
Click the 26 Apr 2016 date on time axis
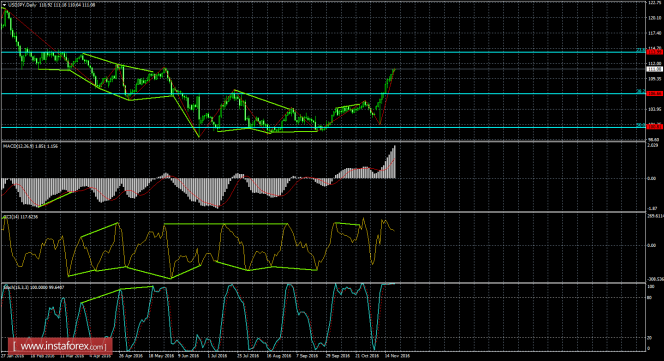130,356
